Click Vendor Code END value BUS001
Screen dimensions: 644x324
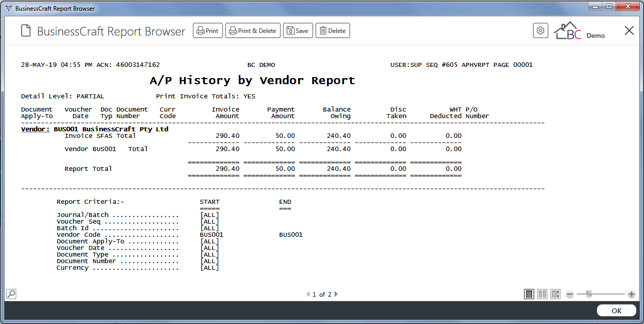[x=291, y=235]
